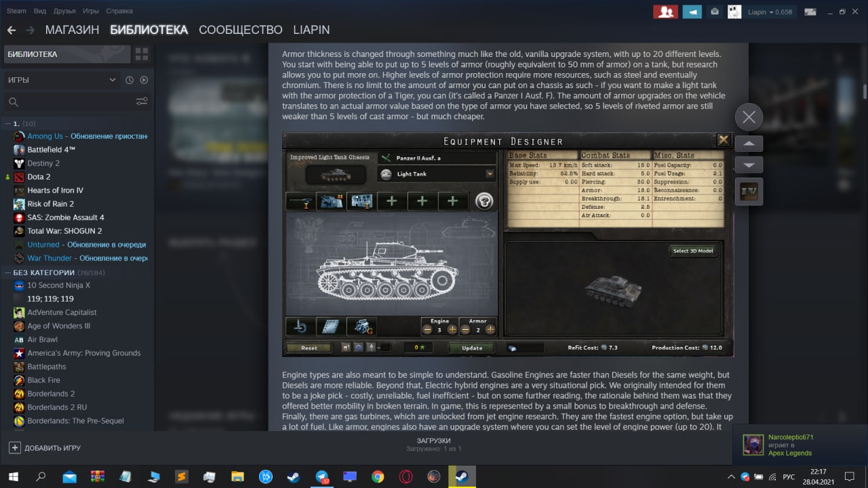Collapse the '1.' game category
This screenshot has width=868, height=488.
7,123
